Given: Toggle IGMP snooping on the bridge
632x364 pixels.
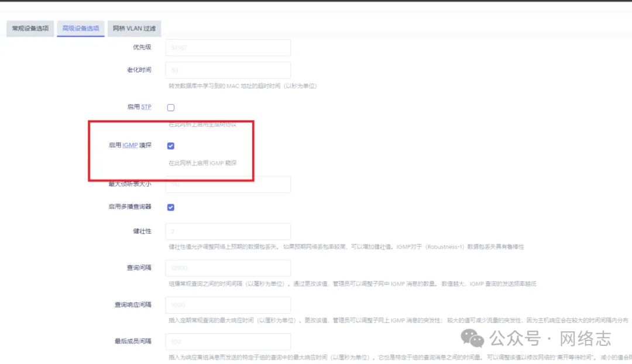Looking at the screenshot, I should click(170, 145).
